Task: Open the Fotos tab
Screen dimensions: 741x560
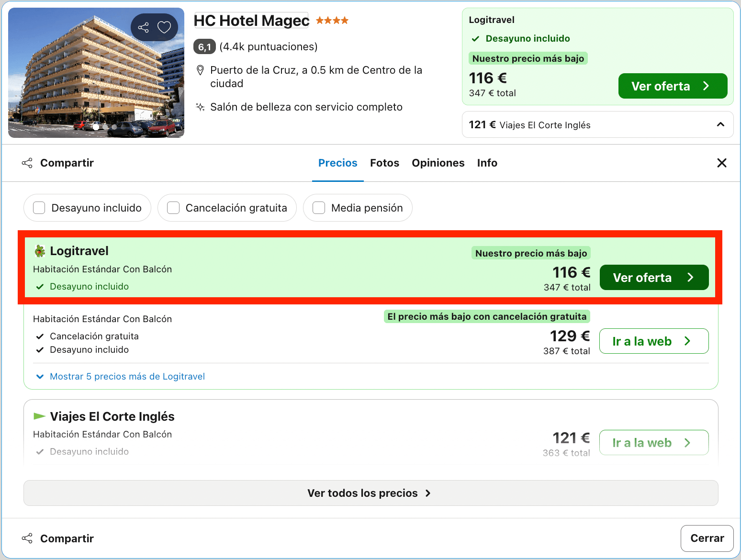Action: [384, 163]
